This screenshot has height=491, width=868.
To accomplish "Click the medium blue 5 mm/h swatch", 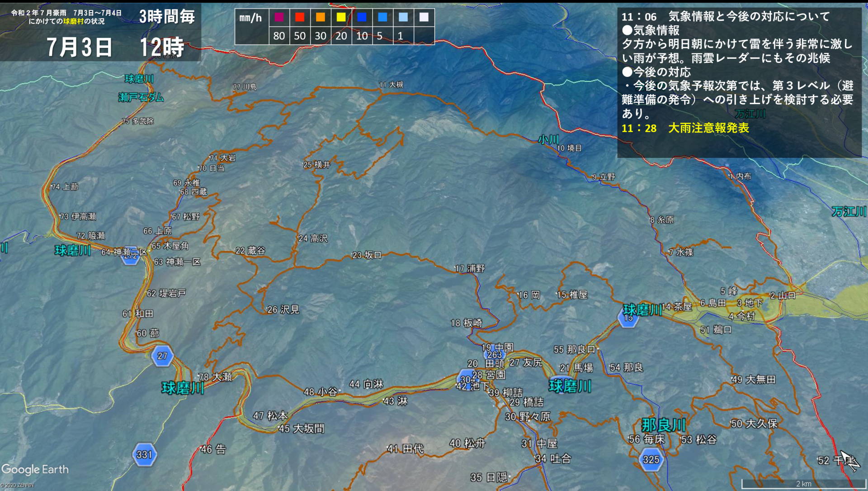I will tap(382, 17).
